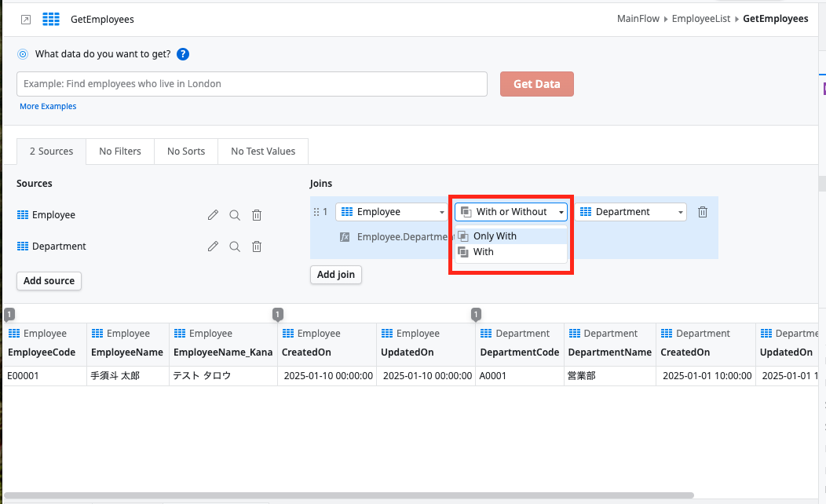Open the Employee dropdown in the join row
This screenshot has height=504, width=826.
[391, 211]
